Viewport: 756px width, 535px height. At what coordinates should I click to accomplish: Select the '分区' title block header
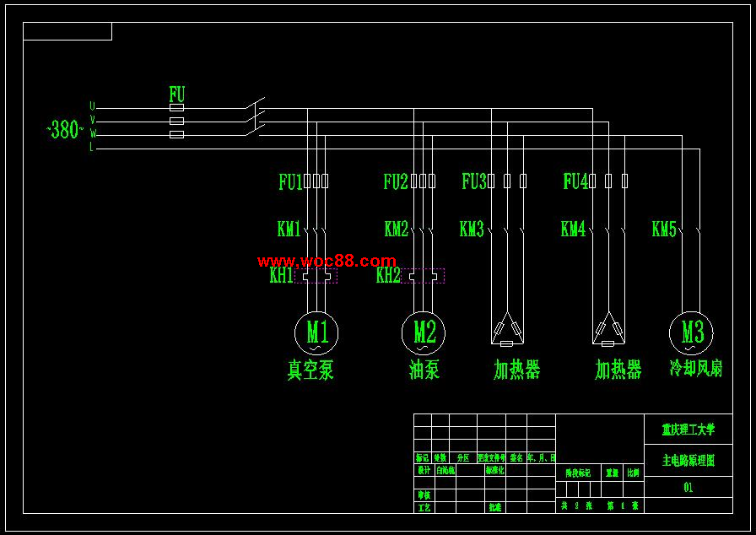463,458
